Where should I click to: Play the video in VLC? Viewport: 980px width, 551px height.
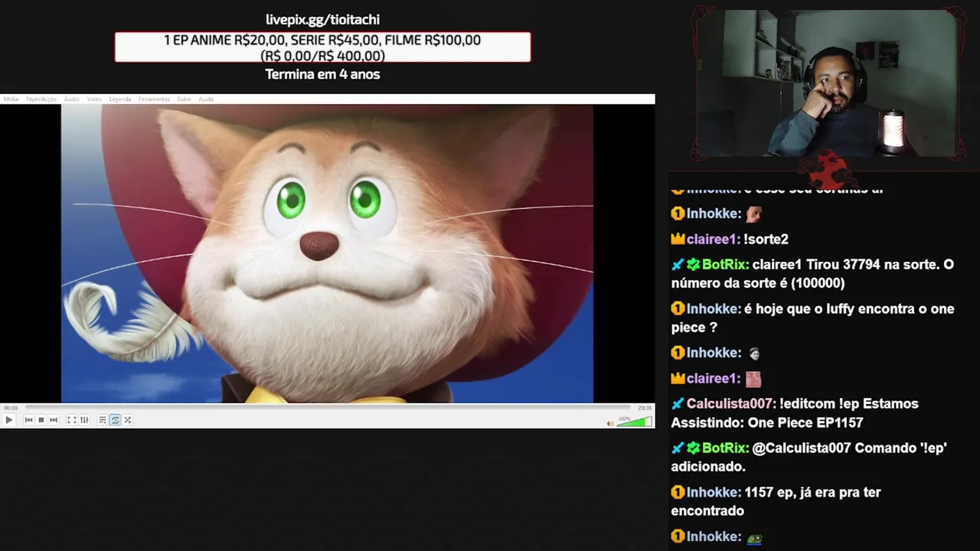click(8, 419)
